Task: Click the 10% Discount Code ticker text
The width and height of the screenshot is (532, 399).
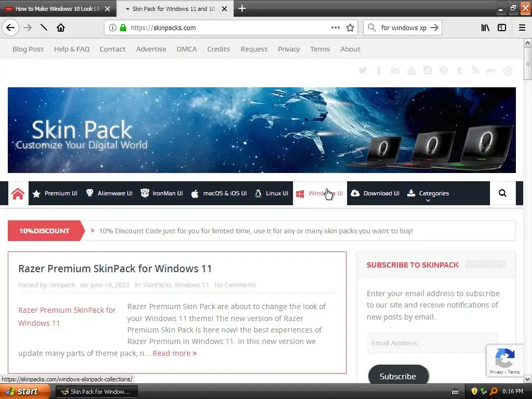Action: click(256, 231)
